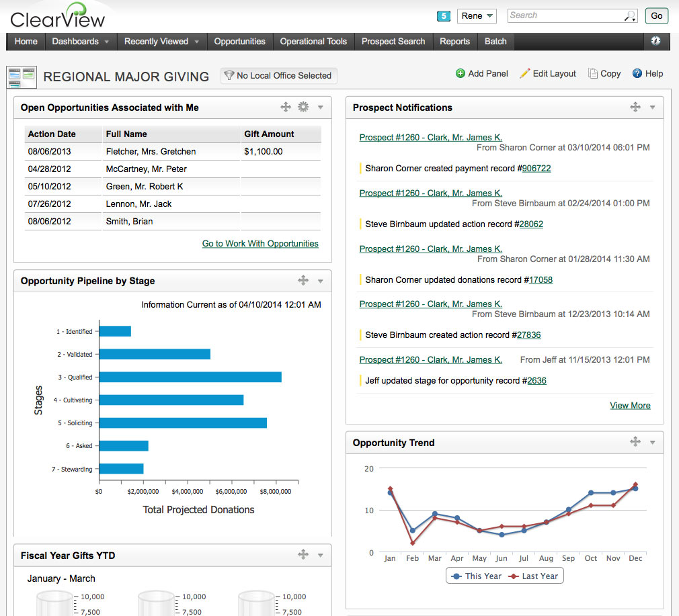The width and height of the screenshot is (679, 616).
Task: Open Prospect #1260 Clark Mr. James K. link
Action: pos(430,137)
